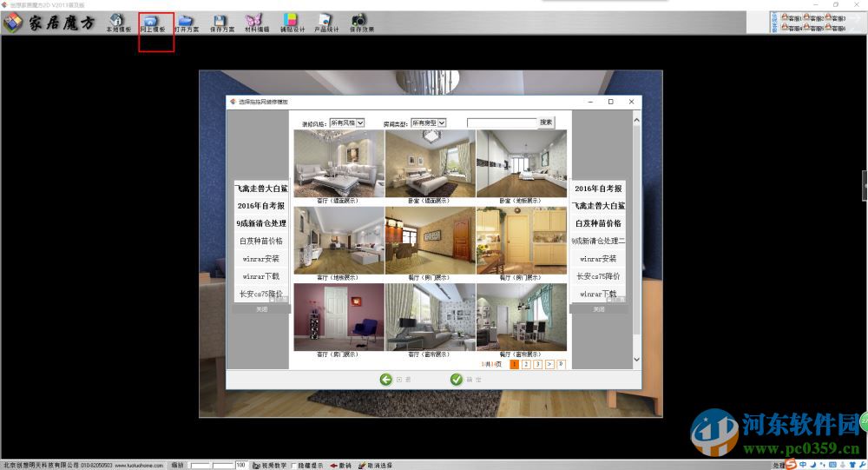Click next page arrow in pagination
Screen dimensions: 868x470
(x=549, y=364)
